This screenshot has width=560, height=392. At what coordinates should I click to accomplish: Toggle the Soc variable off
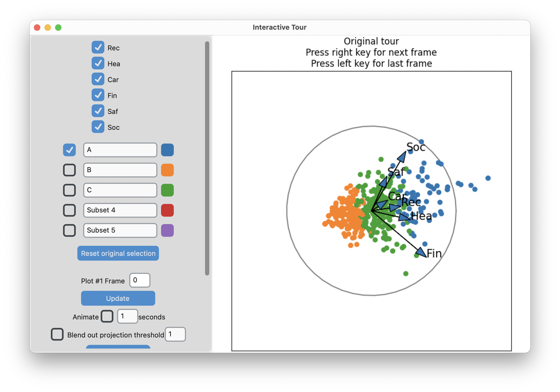click(98, 127)
